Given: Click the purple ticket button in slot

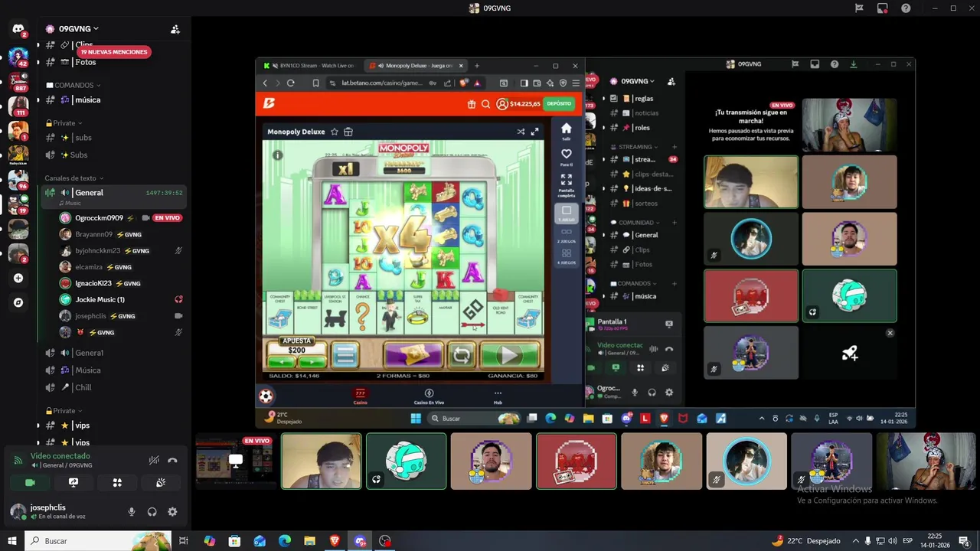Looking at the screenshot, I should coord(413,355).
